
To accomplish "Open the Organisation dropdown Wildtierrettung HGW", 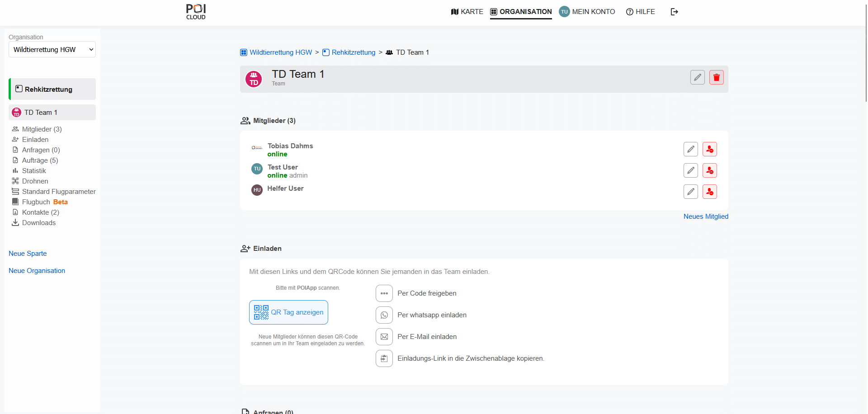I will [52, 50].
